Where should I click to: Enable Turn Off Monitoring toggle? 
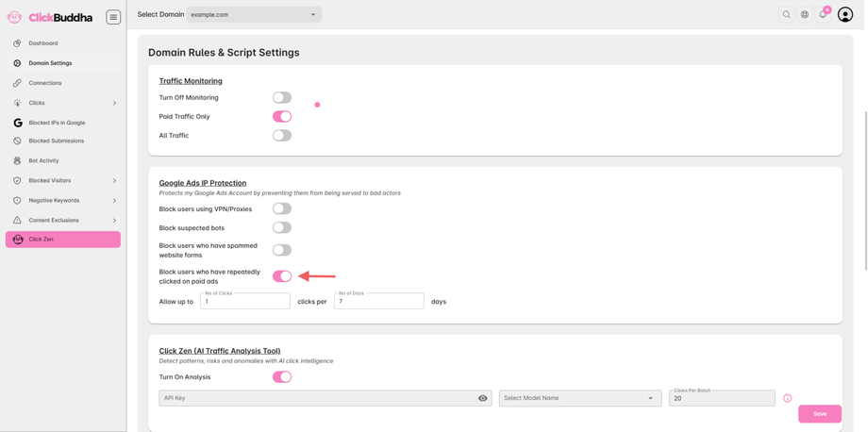[x=282, y=97]
